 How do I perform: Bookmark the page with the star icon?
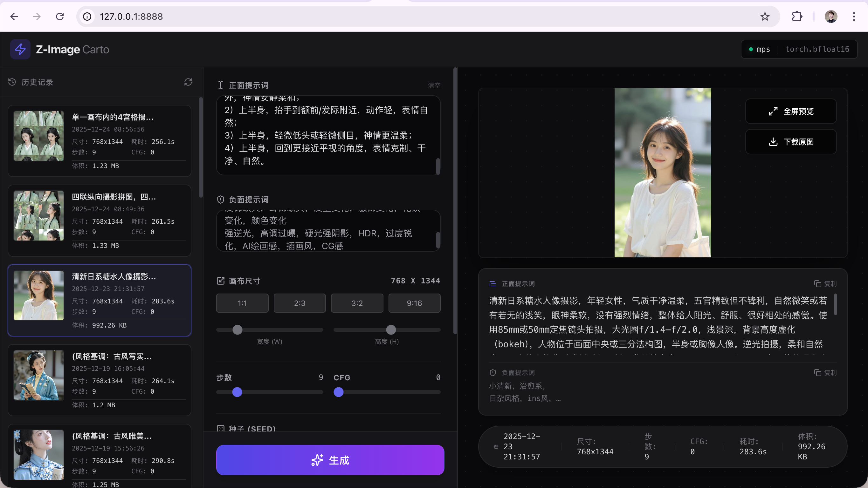click(x=765, y=16)
